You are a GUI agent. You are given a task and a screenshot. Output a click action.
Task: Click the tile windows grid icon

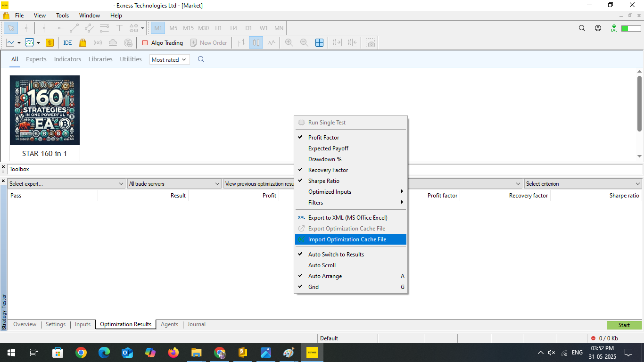pos(319,42)
